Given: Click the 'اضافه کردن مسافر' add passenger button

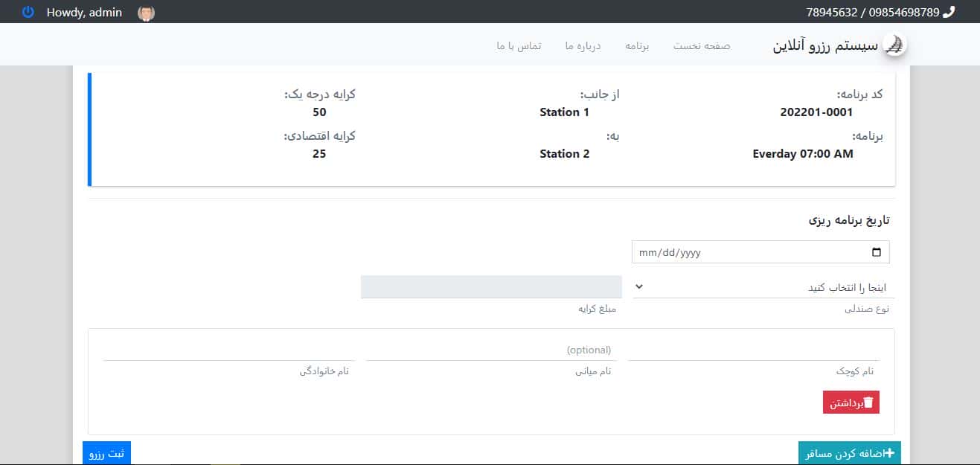Looking at the screenshot, I should pos(850,453).
